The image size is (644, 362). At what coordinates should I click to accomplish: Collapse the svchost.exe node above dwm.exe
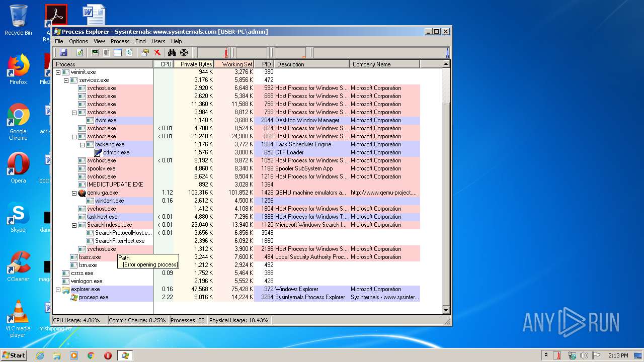(74, 112)
